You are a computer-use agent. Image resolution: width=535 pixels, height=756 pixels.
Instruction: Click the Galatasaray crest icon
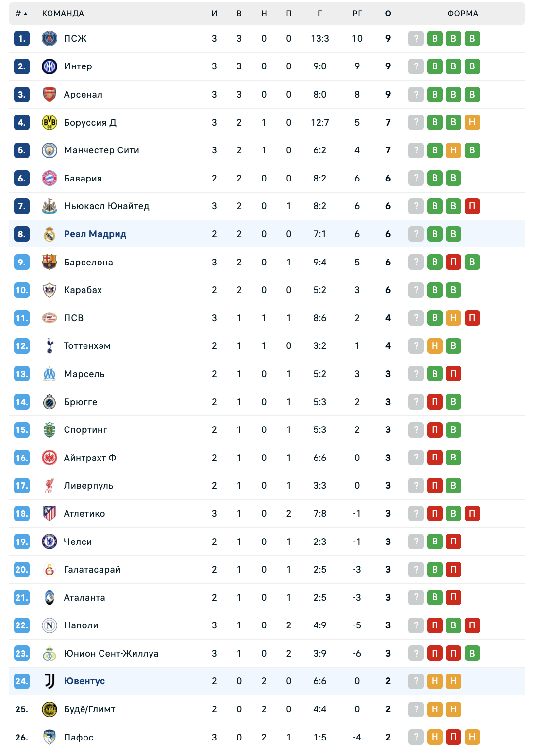[50, 570]
